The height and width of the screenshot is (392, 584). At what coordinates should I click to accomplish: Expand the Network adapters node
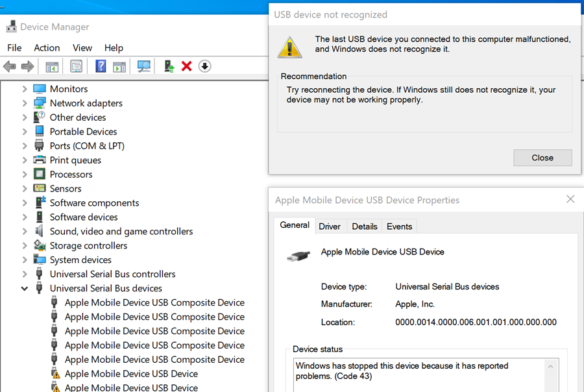point(25,103)
